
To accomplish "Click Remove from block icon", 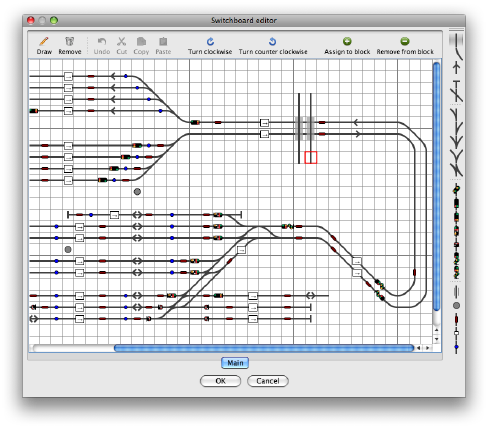I will 405,41.
